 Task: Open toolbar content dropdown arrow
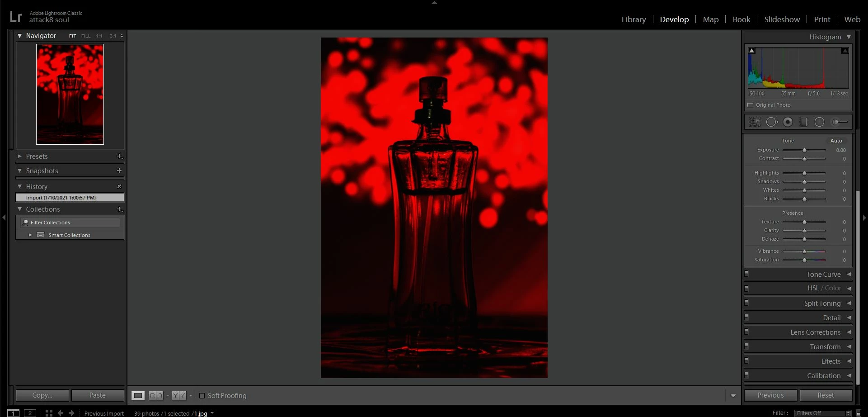(733, 396)
